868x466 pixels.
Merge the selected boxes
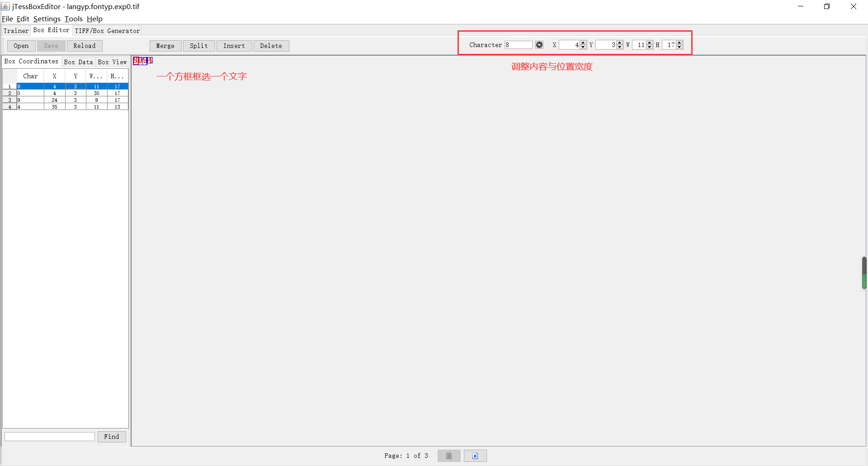[x=165, y=46]
